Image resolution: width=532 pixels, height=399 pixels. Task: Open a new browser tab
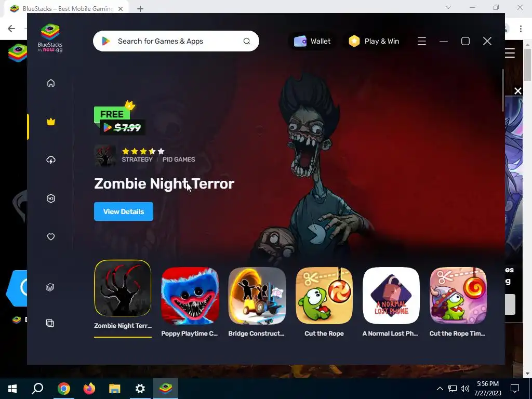pos(140,9)
